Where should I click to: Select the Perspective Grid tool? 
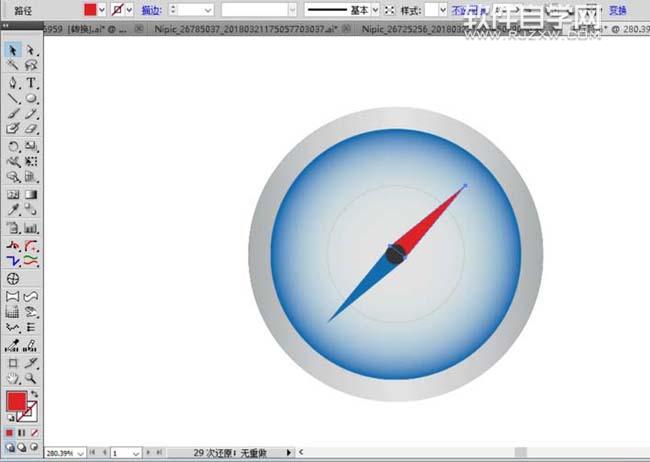coord(31,177)
